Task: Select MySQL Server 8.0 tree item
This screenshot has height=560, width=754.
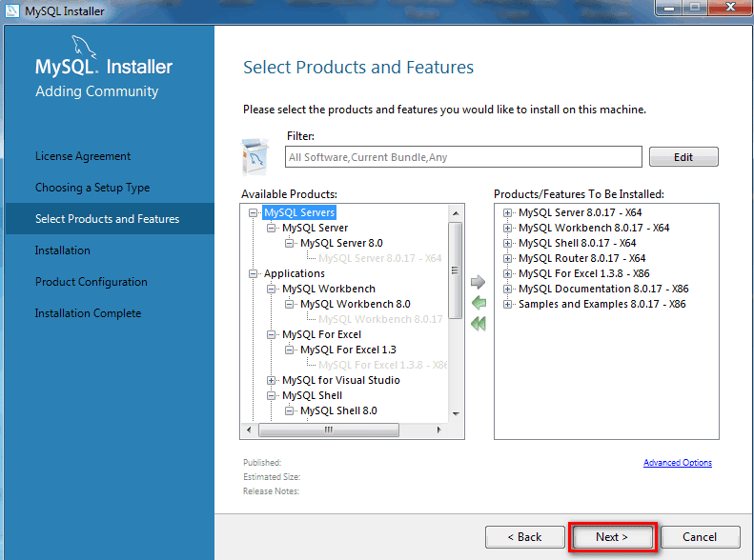Action: point(341,243)
